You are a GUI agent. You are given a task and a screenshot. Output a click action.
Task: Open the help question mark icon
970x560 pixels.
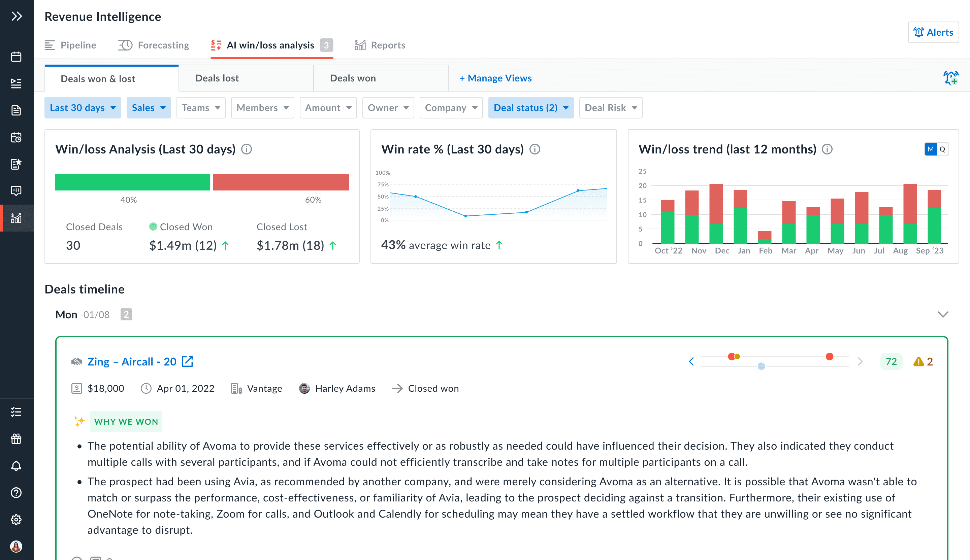tap(16, 493)
